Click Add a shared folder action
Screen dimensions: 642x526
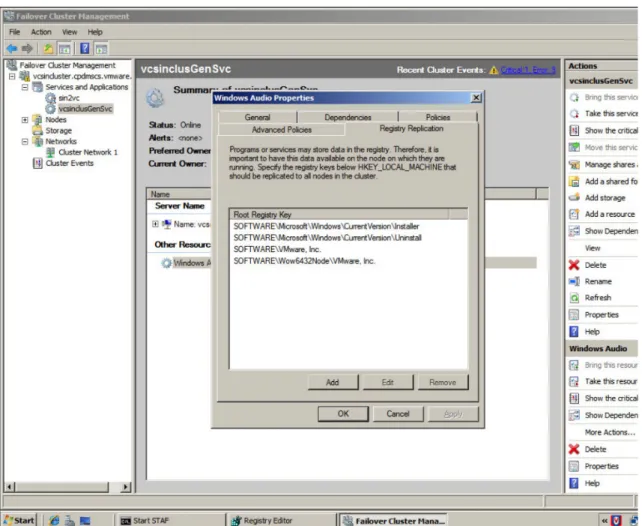604,181
